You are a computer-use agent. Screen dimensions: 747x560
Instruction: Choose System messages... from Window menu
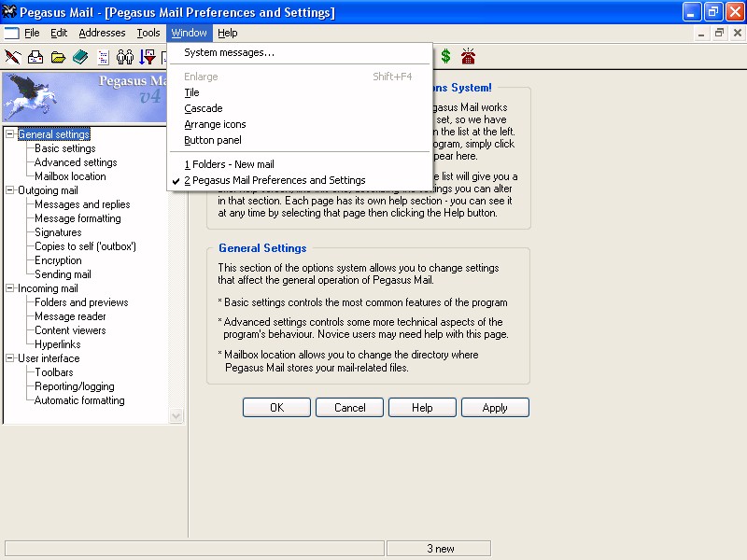(x=300, y=53)
